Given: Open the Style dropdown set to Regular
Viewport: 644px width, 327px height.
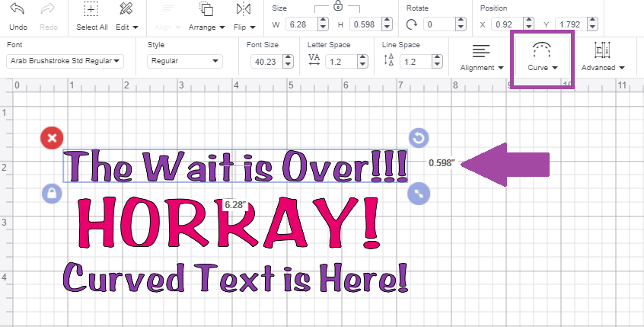Looking at the screenshot, I should pos(185,61).
